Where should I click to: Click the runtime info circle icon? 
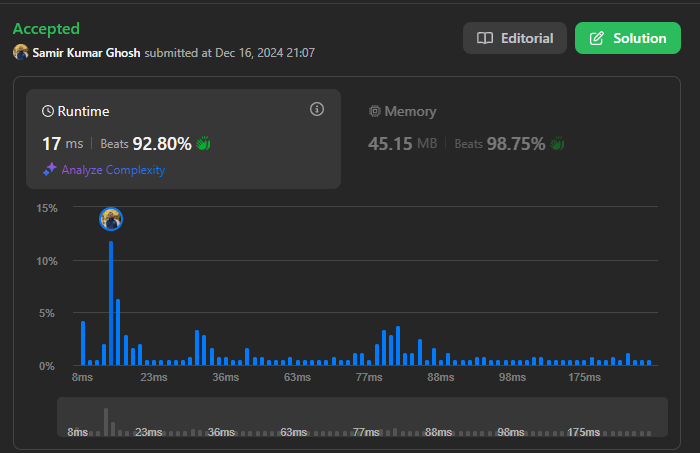317,109
